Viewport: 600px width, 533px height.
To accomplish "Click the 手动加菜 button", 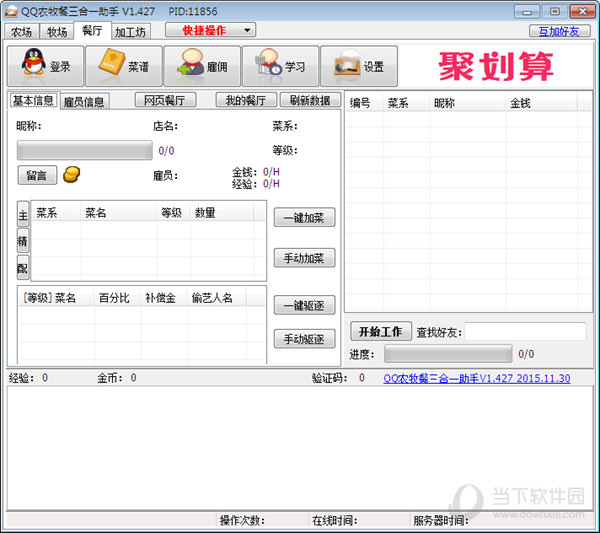I will 304,258.
